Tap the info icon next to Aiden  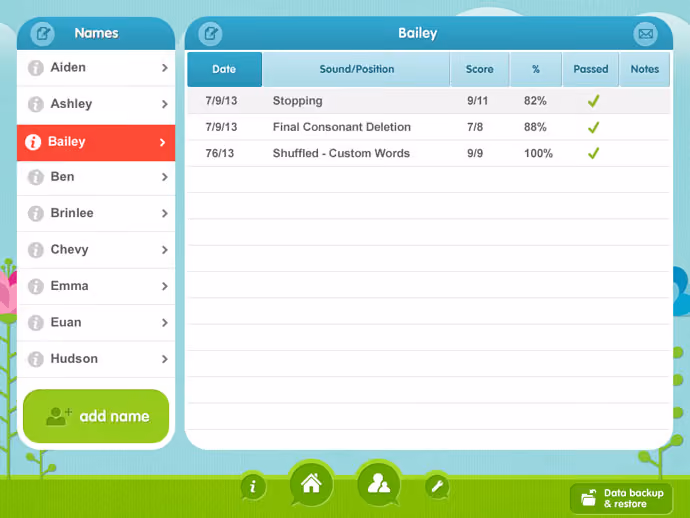(x=36, y=68)
